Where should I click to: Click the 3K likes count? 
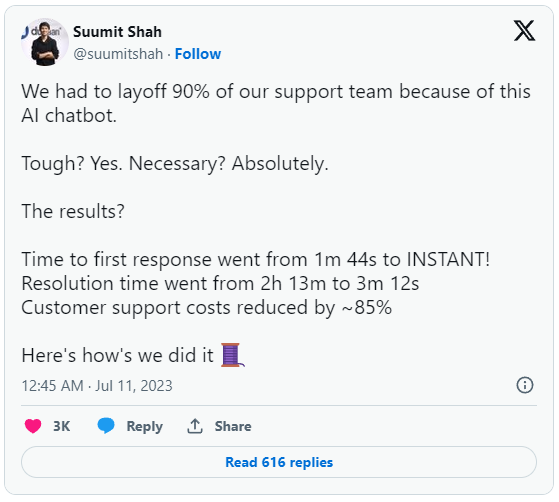coord(62,426)
